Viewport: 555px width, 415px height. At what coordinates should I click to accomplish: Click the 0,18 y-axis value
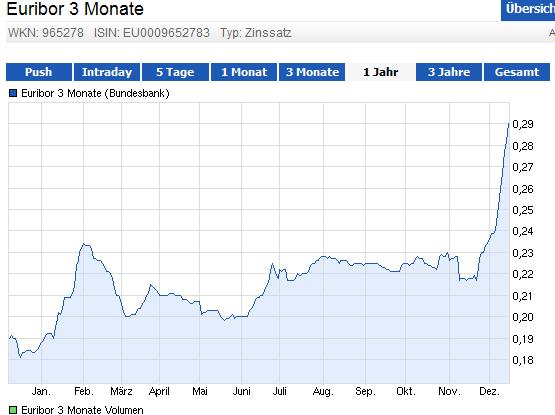[x=523, y=360]
